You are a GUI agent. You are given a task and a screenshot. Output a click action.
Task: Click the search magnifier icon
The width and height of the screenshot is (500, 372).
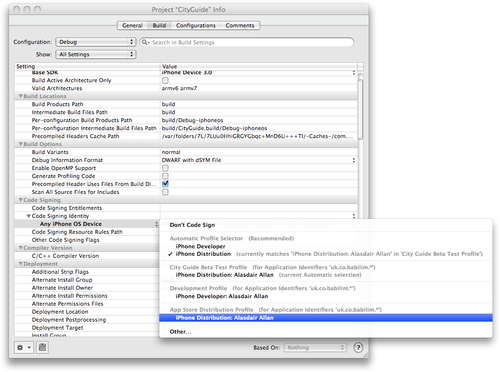(x=145, y=42)
